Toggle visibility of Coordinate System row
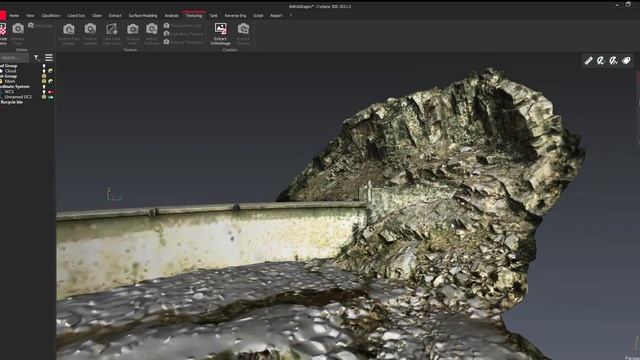This screenshot has width=640, height=360. pos(44,87)
